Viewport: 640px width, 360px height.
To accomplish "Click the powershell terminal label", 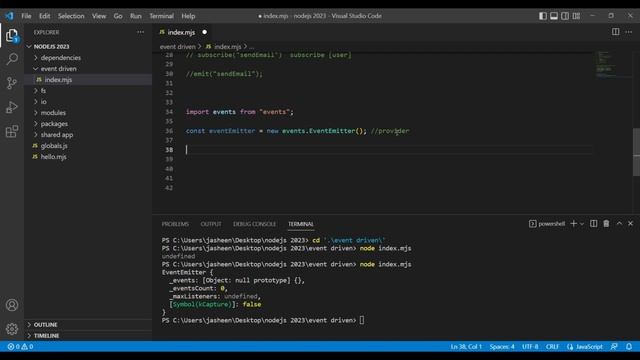I will [x=547, y=224].
